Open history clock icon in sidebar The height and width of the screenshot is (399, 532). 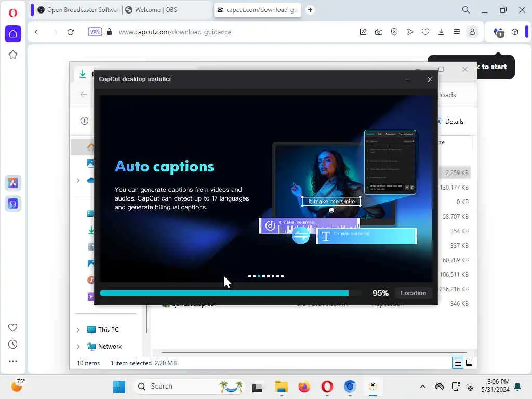(x=13, y=344)
